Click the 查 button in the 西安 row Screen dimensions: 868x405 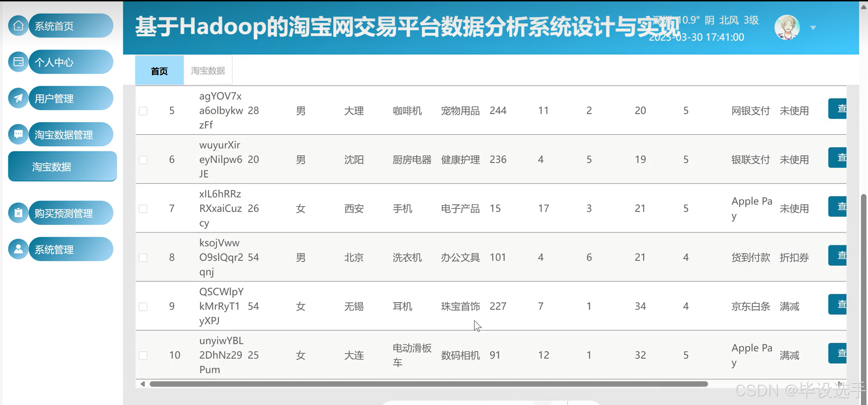[837, 206]
